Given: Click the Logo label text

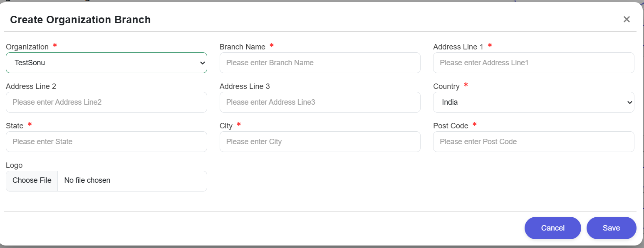Looking at the screenshot, I should (x=14, y=165).
